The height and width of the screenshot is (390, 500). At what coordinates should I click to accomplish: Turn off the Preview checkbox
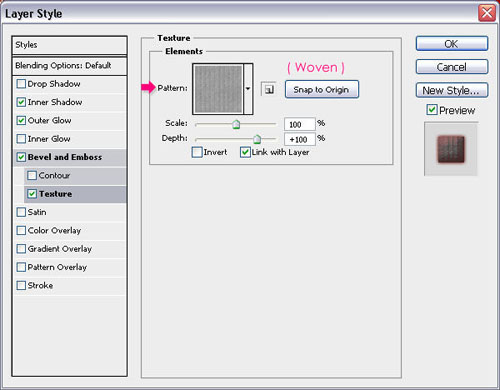[432, 109]
